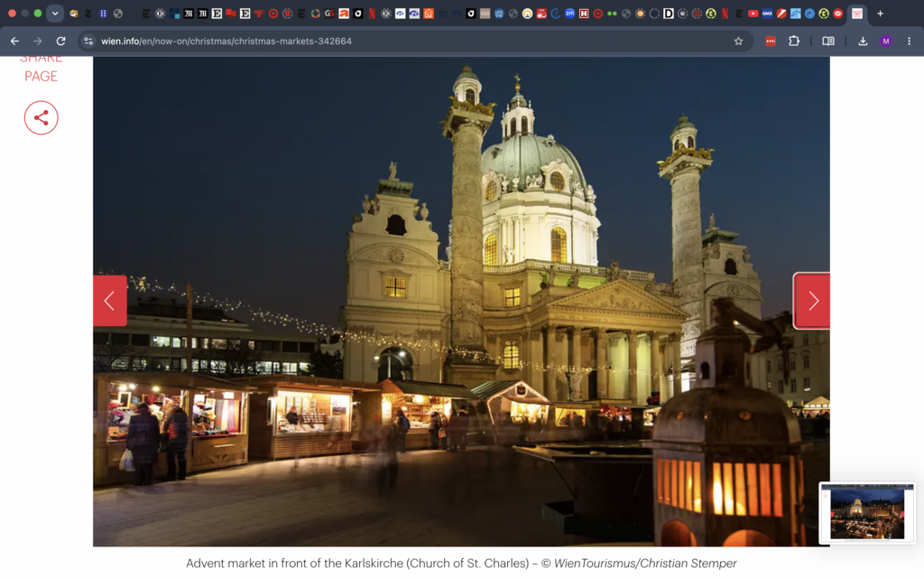Screen dimensions: 924x578
Task: Show next gallery image
Action: [812, 301]
